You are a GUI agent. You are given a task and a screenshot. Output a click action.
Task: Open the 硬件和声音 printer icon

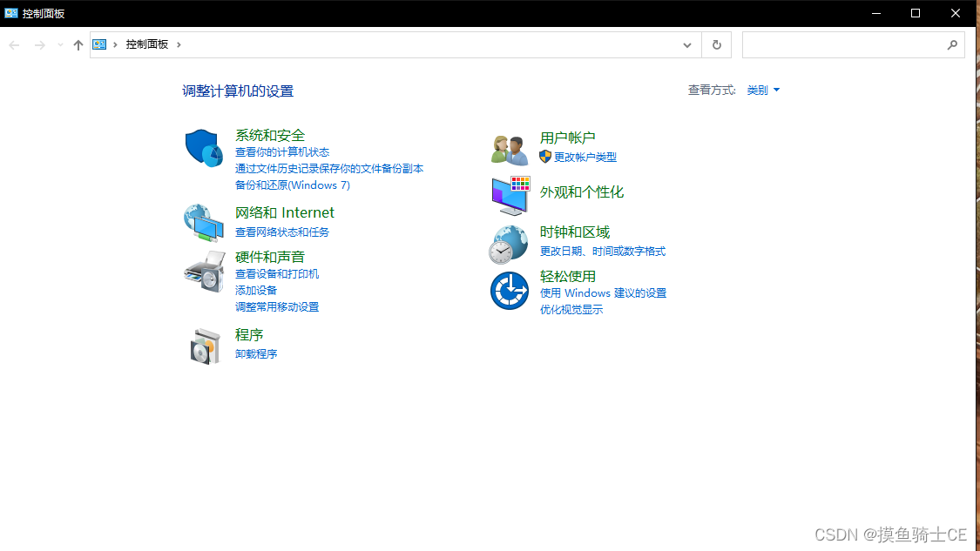pos(205,272)
